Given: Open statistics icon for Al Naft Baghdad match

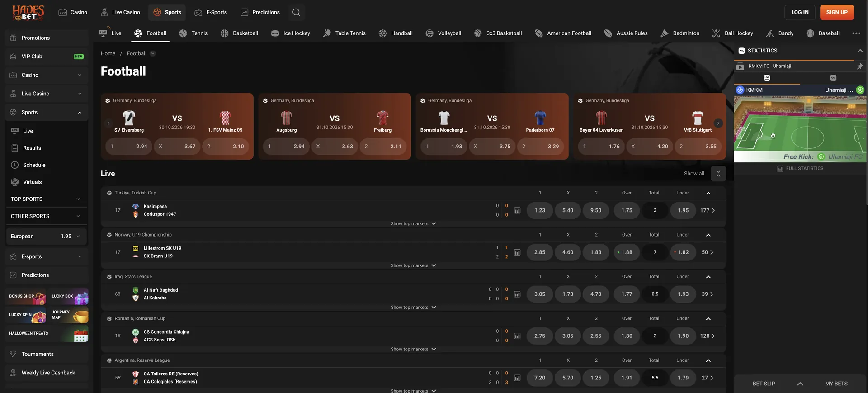Looking at the screenshot, I should [517, 294].
